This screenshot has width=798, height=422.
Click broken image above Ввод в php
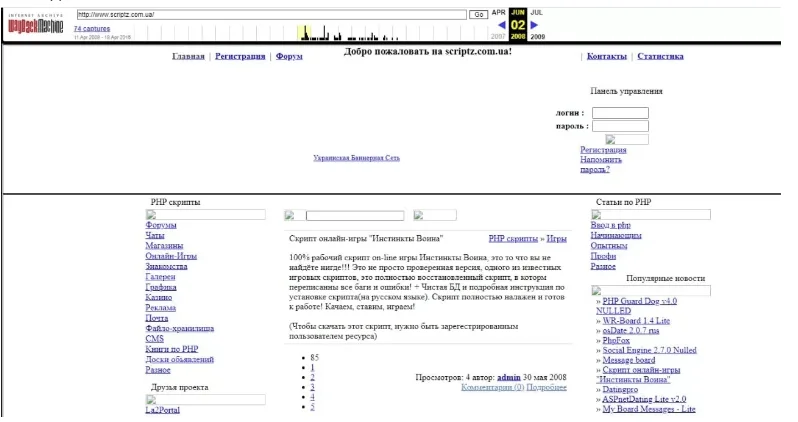tap(650, 214)
